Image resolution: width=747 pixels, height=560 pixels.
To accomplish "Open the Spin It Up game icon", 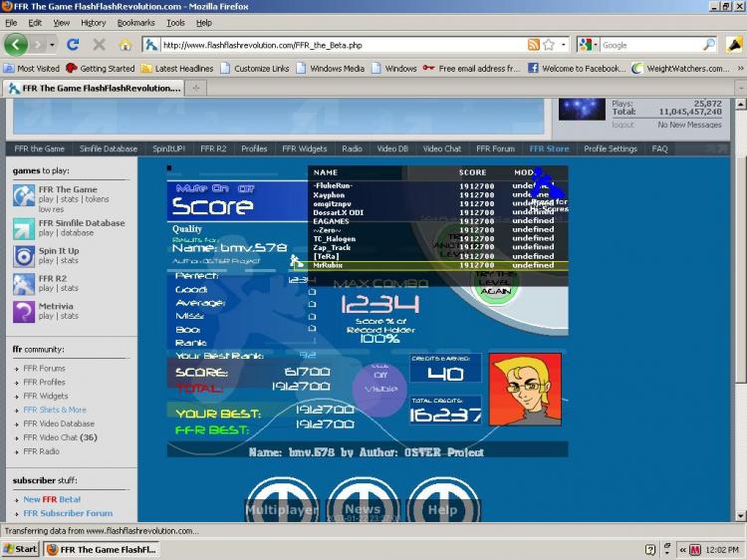I will tap(24, 256).
